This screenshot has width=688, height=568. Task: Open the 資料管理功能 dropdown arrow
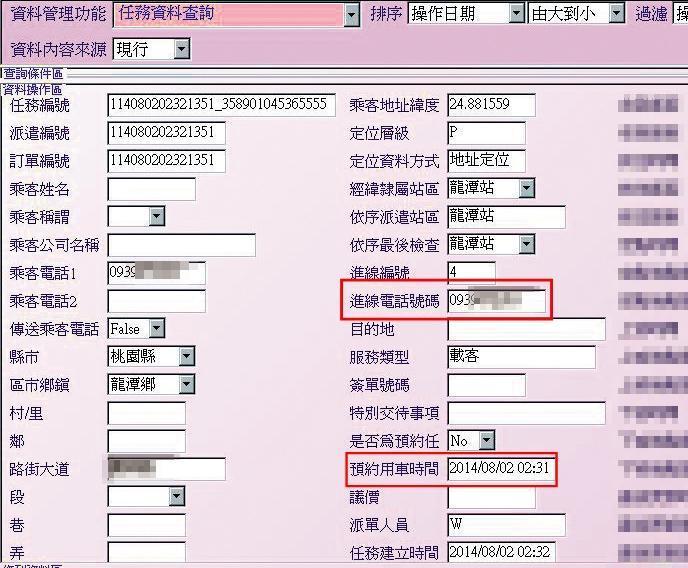pos(351,15)
